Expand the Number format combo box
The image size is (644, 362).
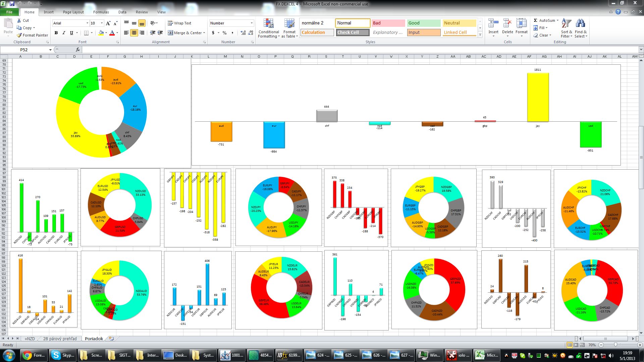tap(252, 23)
